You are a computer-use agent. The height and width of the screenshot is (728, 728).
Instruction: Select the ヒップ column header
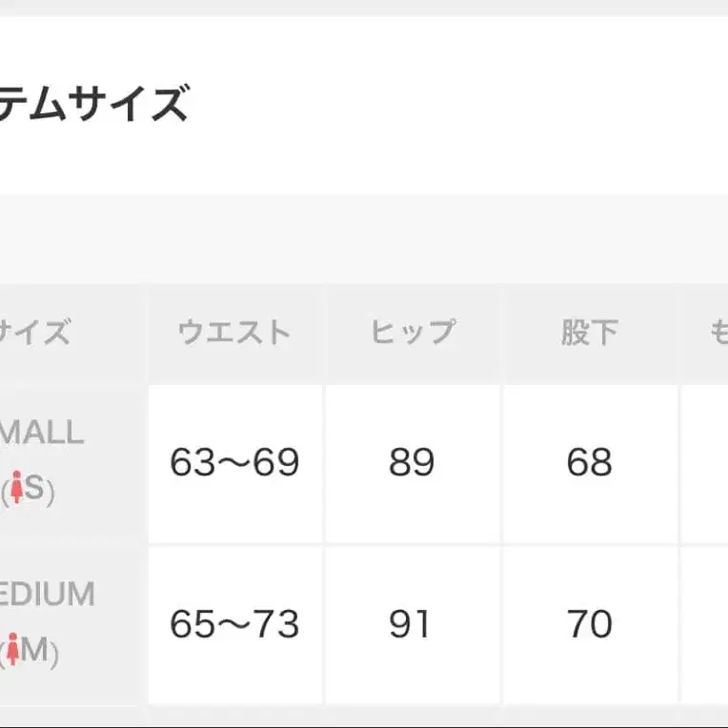[x=412, y=333]
